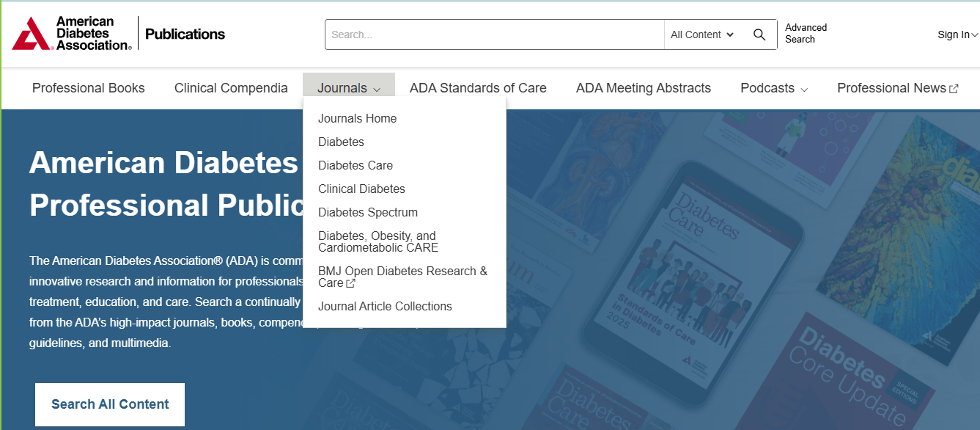Click the American Diabetes Association logo

72,34
